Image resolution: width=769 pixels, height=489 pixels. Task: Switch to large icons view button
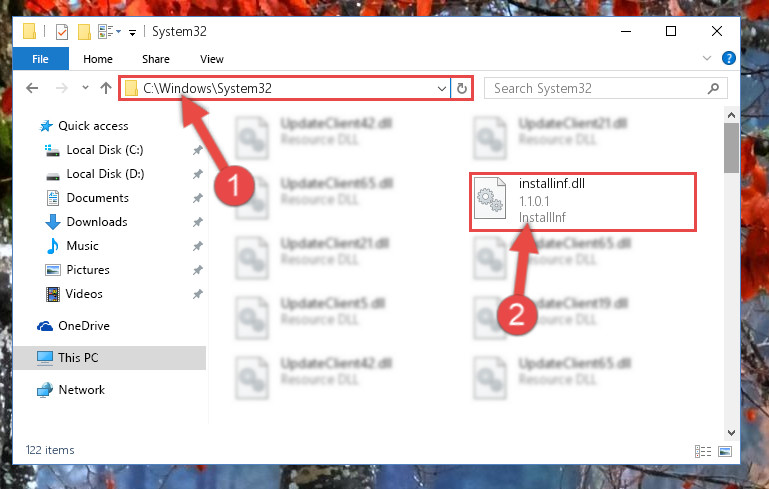pos(725,451)
